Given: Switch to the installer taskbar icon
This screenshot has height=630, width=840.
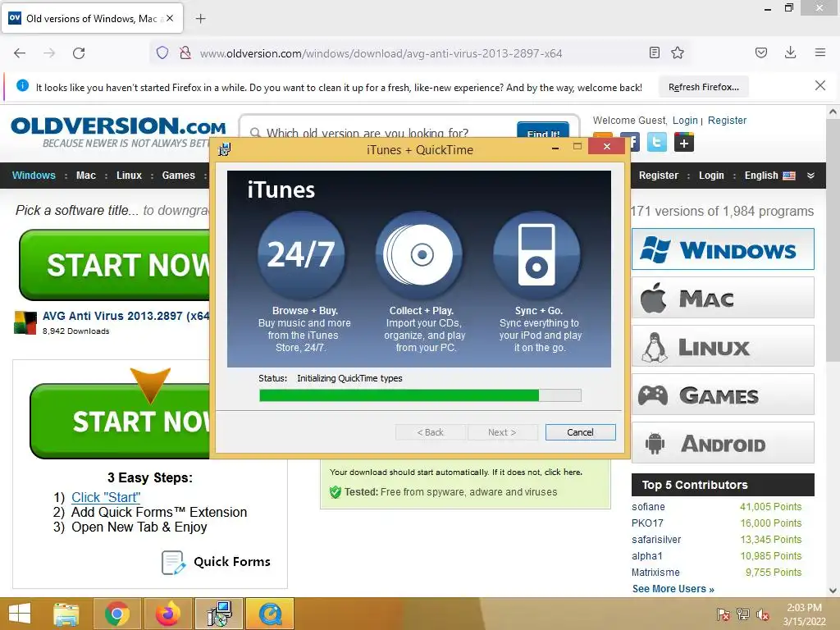Looking at the screenshot, I should [x=219, y=614].
